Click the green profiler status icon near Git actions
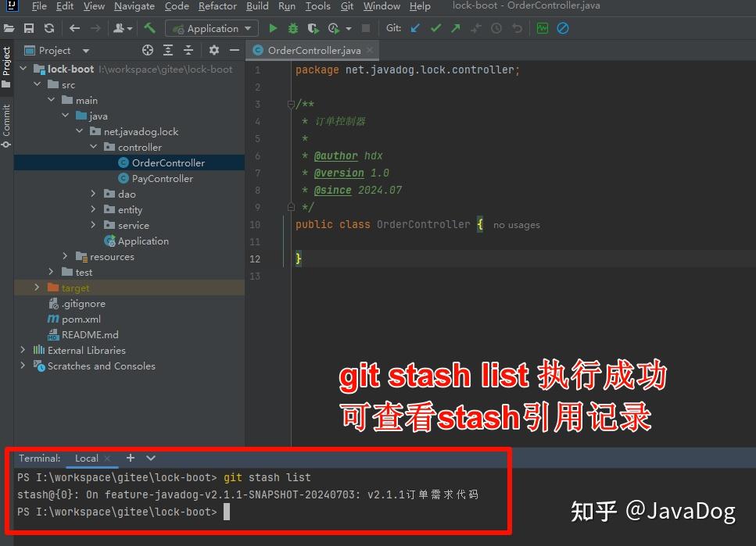The height and width of the screenshot is (546, 756). pyautogui.click(x=541, y=28)
